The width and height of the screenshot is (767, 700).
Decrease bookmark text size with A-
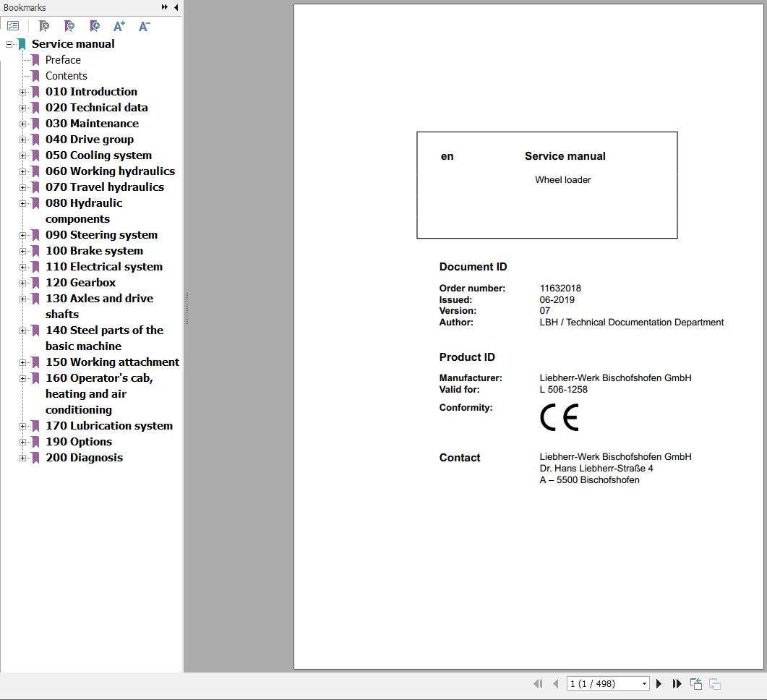(145, 26)
